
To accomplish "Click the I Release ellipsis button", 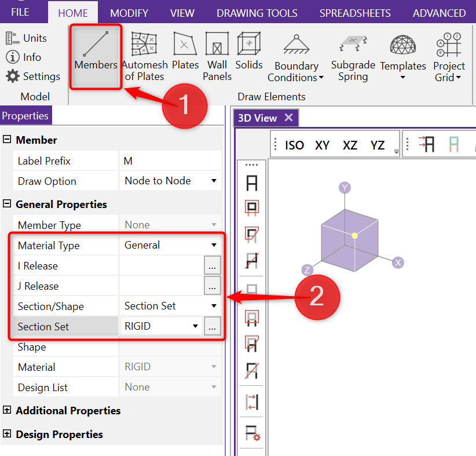I will [212, 266].
